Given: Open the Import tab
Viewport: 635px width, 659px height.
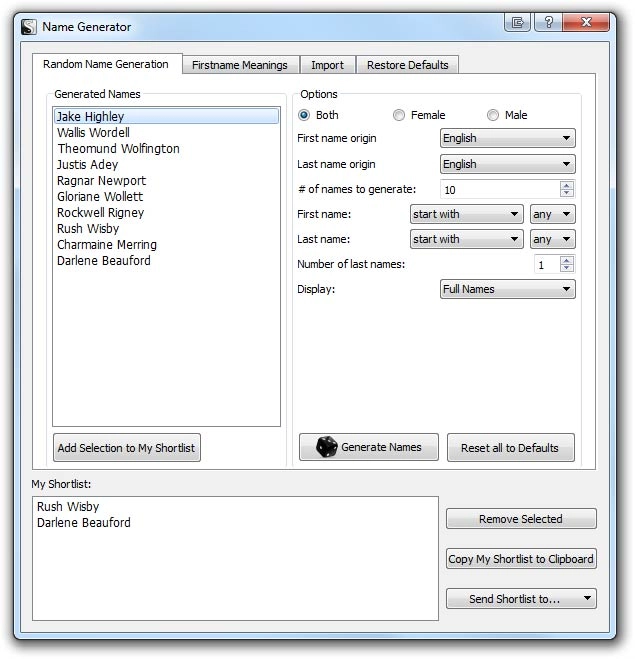Looking at the screenshot, I should [327, 65].
